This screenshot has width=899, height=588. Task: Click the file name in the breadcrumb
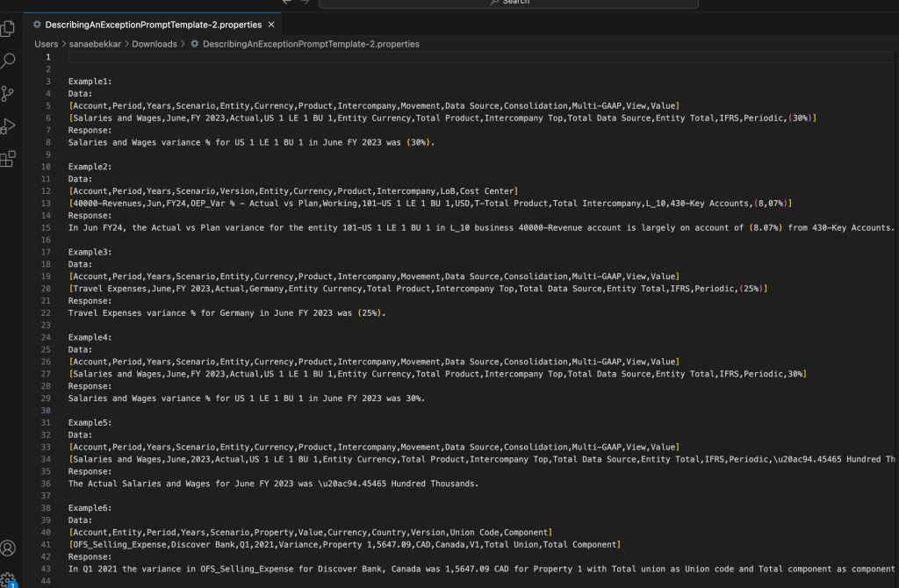click(x=311, y=44)
